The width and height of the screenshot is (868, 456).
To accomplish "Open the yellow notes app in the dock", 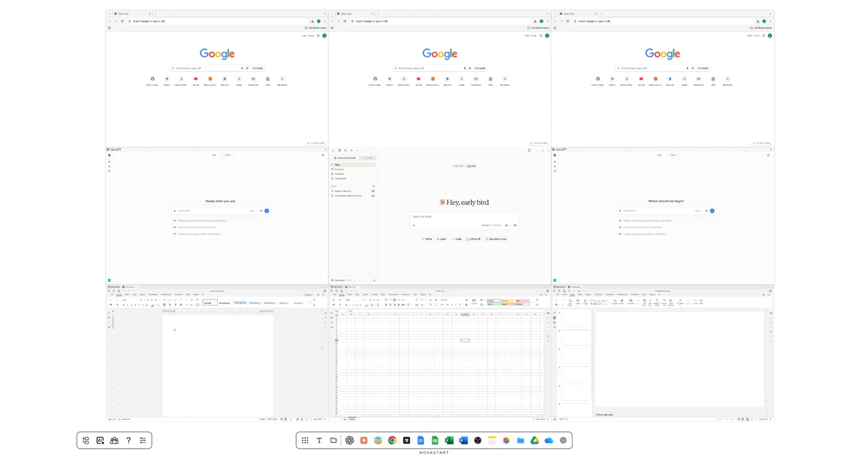I will tap(492, 440).
